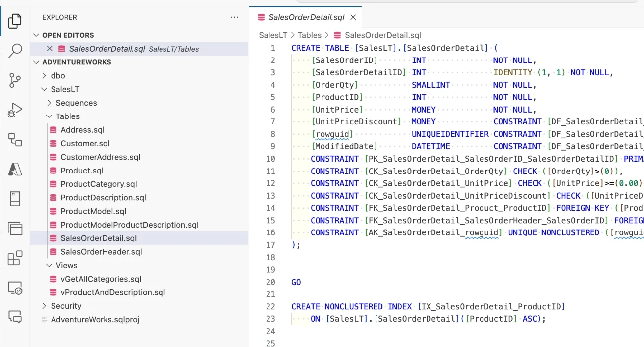
Task: Collapse the Tables folder
Action: pos(49,116)
